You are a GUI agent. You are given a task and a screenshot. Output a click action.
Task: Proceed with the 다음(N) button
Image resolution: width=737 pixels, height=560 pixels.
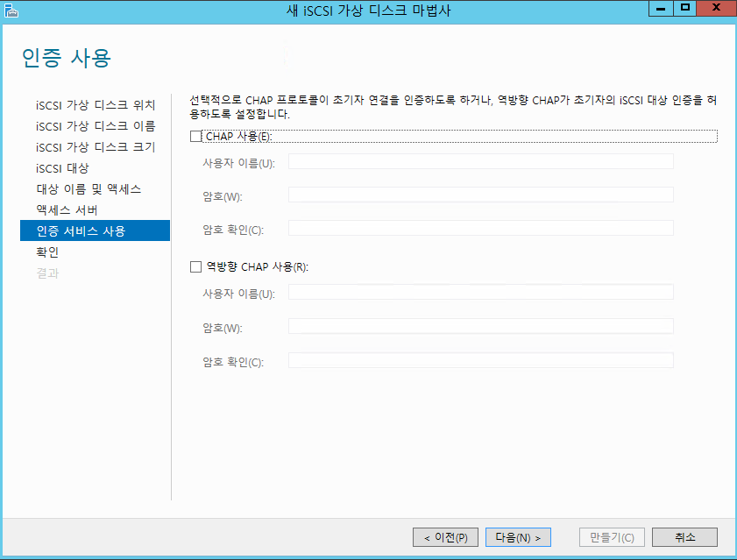point(518,537)
